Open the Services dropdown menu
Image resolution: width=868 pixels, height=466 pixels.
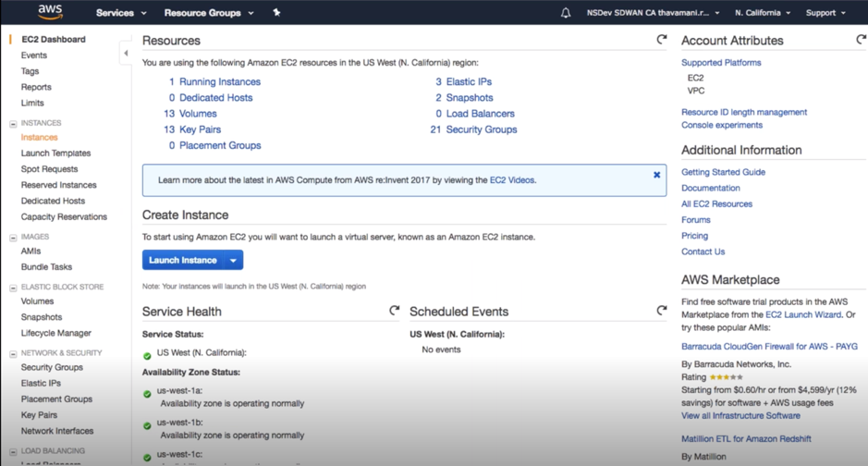click(x=121, y=13)
